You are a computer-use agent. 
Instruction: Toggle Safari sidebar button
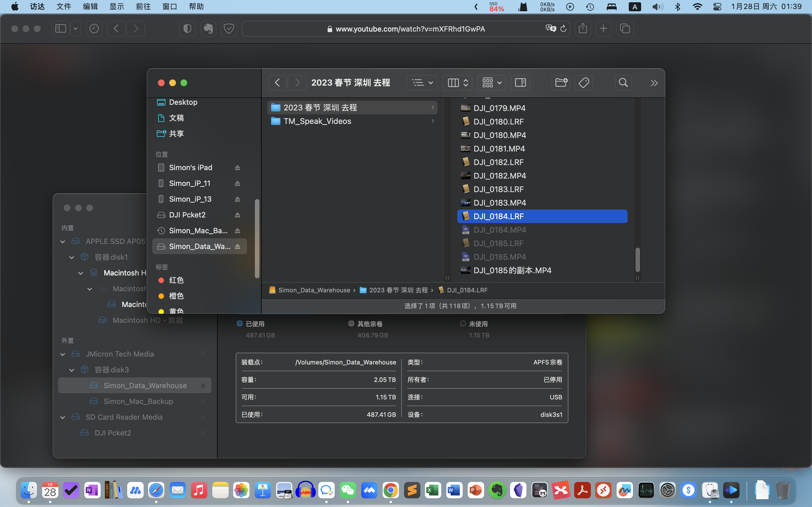coord(60,28)
